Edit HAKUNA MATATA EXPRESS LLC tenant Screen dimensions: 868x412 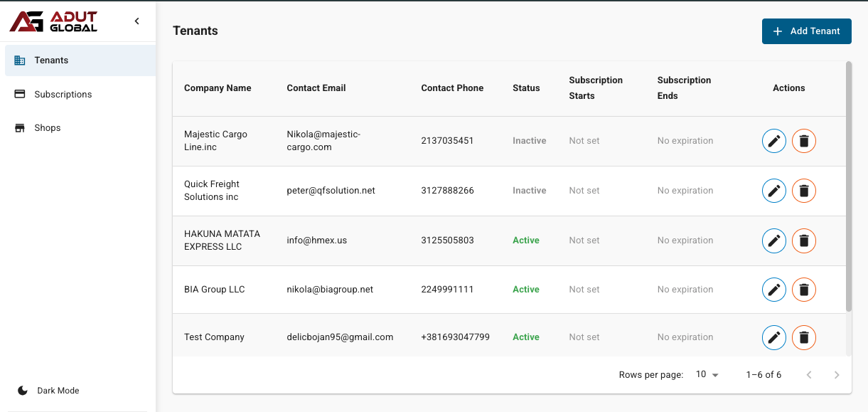coord(774,241)
